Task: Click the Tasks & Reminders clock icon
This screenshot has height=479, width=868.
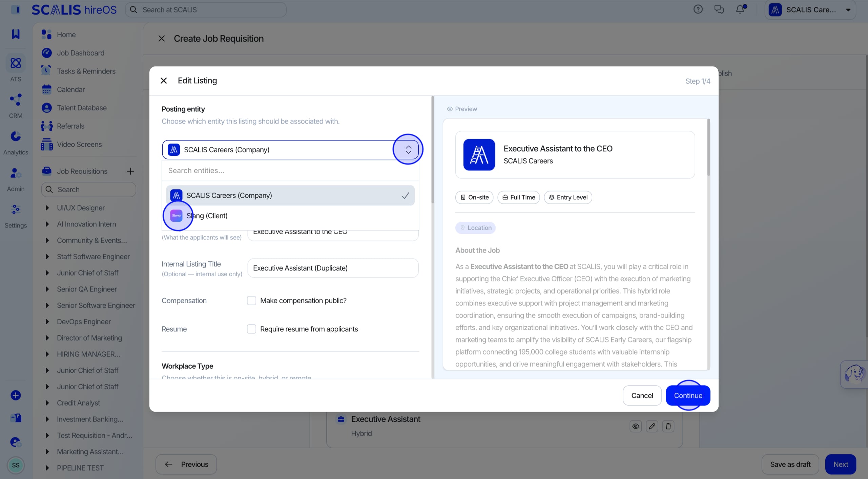Action: pyautogui.click(x=46, y=71)
